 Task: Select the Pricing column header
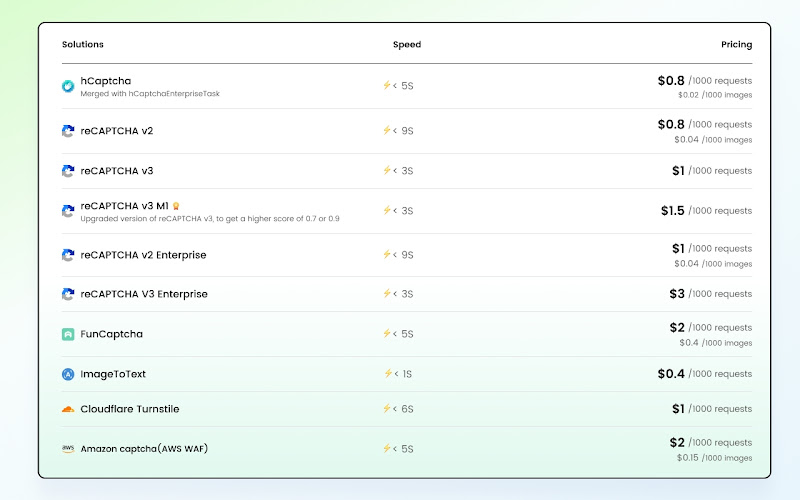click(x=736, y=44)
